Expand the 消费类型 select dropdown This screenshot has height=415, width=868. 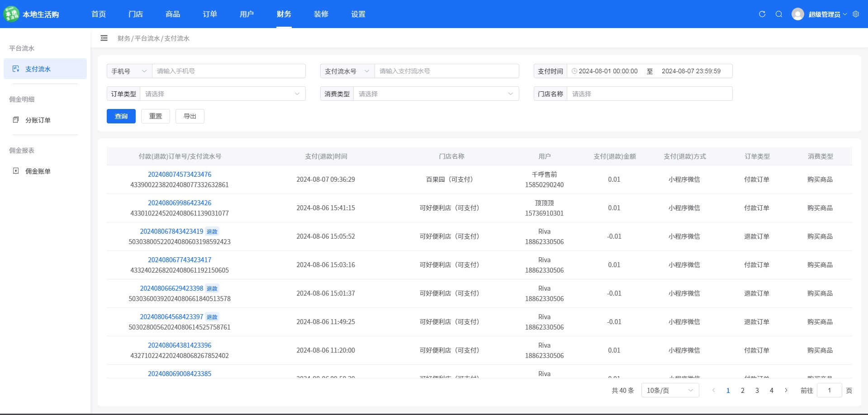[436, 94]
